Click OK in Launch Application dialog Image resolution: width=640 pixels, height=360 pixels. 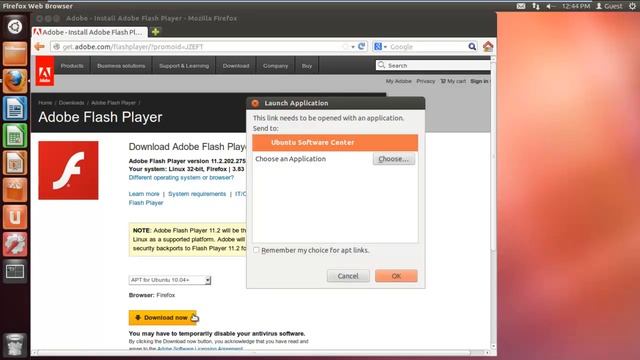coord(396,276)
